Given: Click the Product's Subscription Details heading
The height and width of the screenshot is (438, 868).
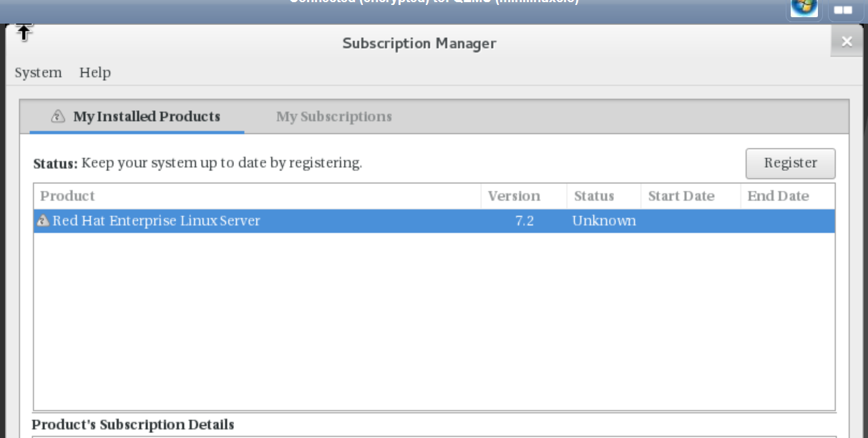Looking at the screenshot, I should click(133, 424).
